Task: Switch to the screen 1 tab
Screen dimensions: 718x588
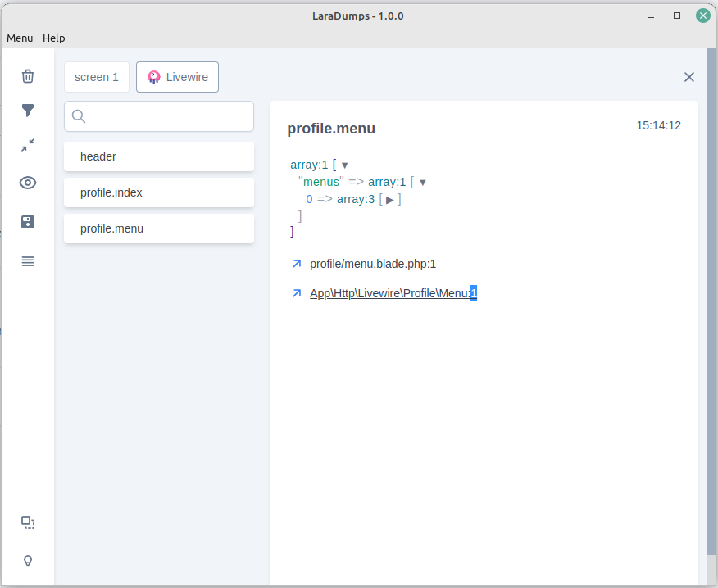Action: tap(97, 77)
